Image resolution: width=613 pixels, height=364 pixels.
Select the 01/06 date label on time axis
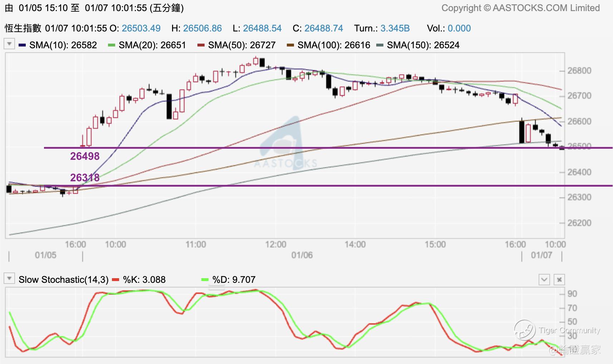[302, 255]
